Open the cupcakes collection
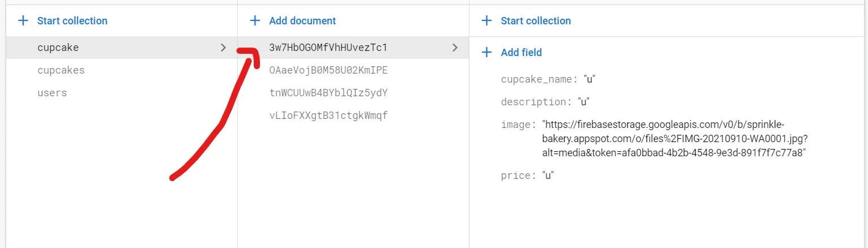Screen dimensions: 868x248 coord(61,70)
